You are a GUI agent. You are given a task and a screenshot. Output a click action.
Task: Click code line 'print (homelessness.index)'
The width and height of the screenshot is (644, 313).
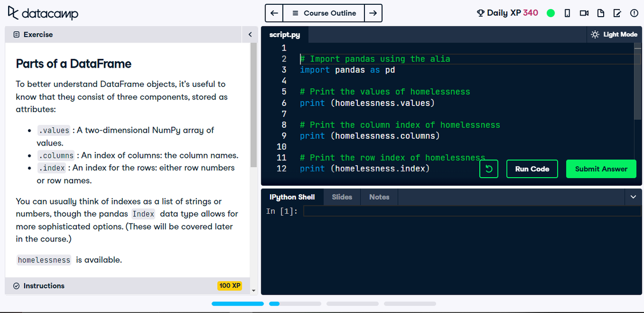[x=365, y=169]
